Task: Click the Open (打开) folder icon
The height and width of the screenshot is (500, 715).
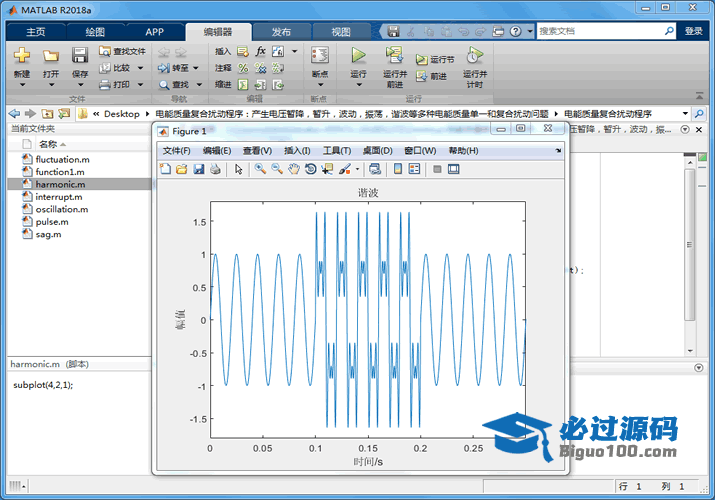Action: [x=51, y=56]
